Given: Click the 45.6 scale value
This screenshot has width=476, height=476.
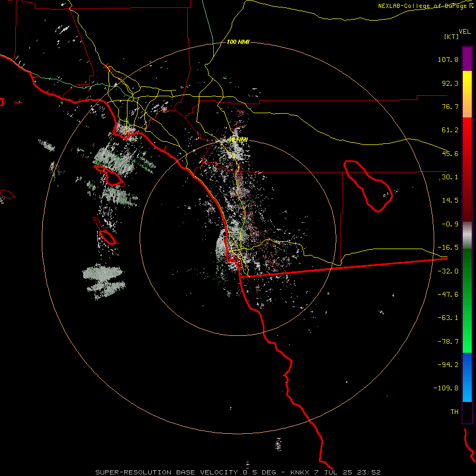Looking at the screenshot, I should pyautogui.click(x=450, y=153).
